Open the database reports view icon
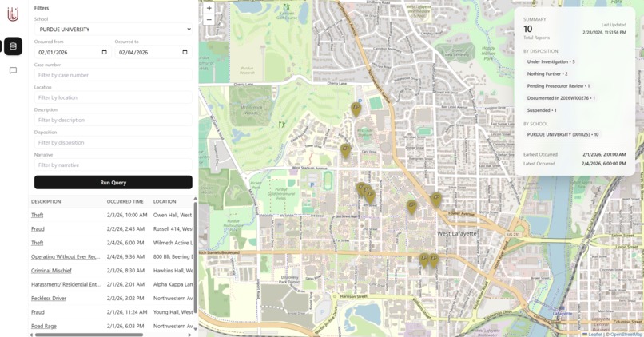Viewport: 644px width, 337px height. pyautogui.click(x=13, y=46)
